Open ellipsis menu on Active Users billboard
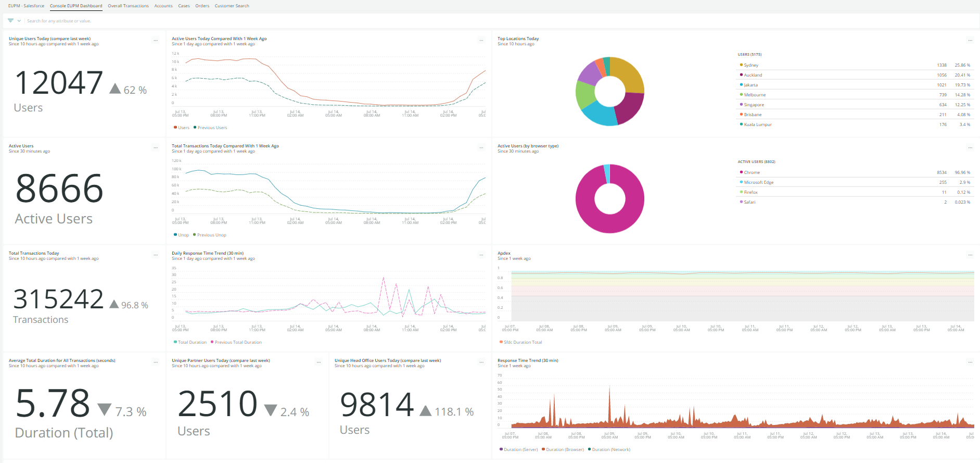The width and height of the screenshot is (980, 463). [x=156, y=148]
